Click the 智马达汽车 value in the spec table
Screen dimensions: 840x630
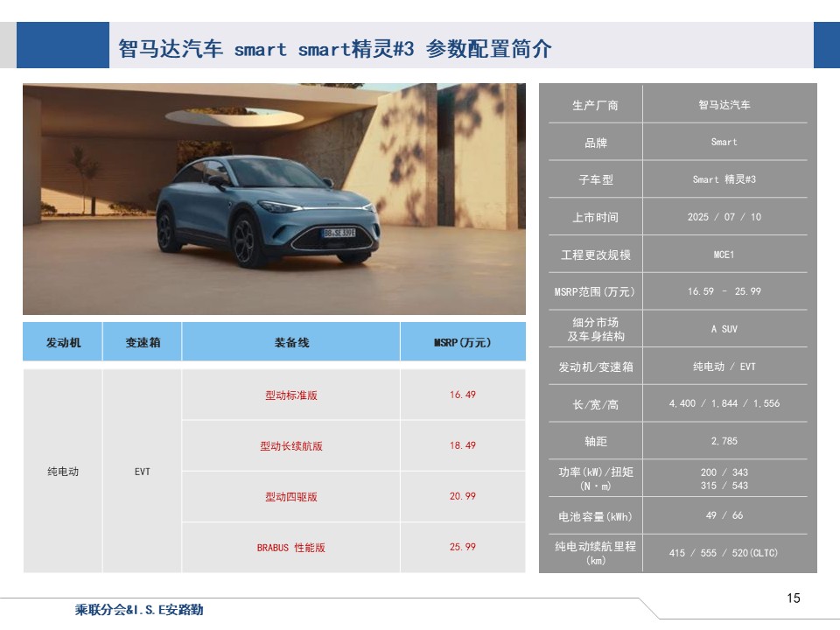pos(724,105)
